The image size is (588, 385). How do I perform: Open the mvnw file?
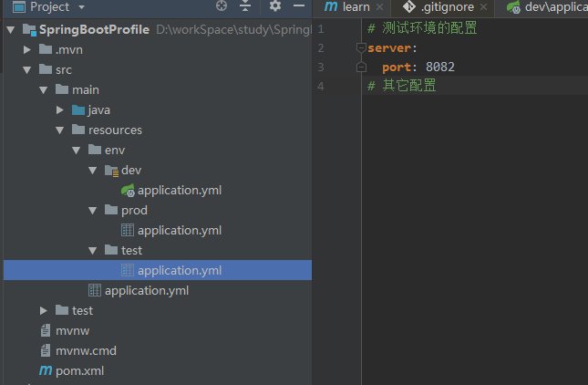[72, 331]
